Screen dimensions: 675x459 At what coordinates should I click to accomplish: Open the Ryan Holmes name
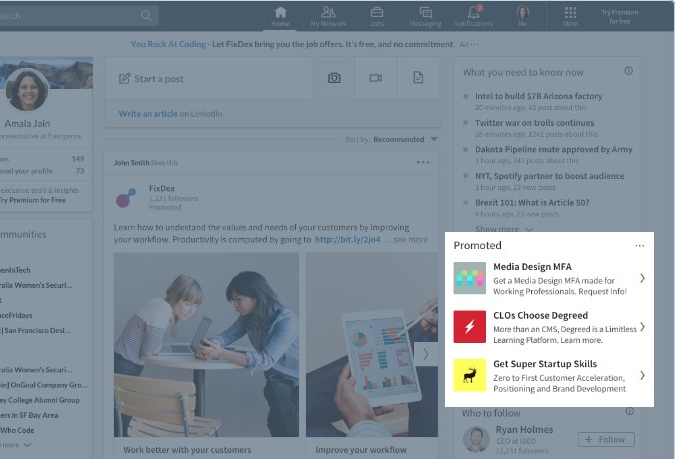pyautogui.click(x=524, y=430)
